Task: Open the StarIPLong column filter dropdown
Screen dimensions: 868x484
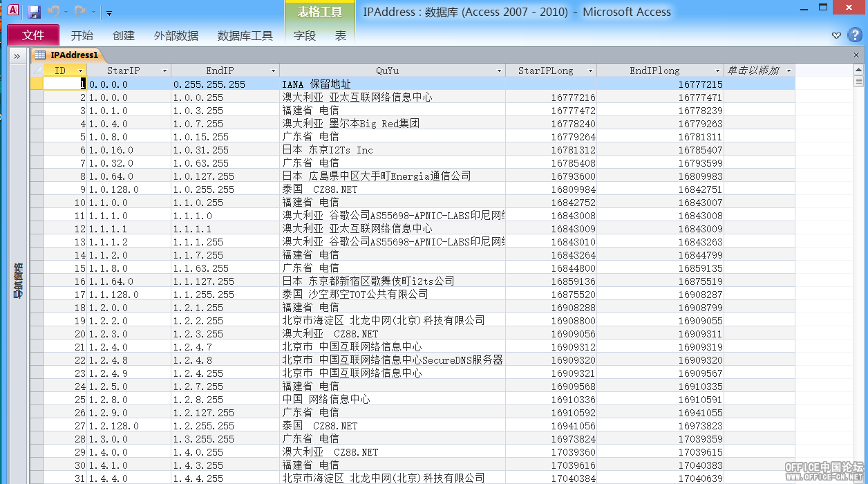Action: [590, 71]
